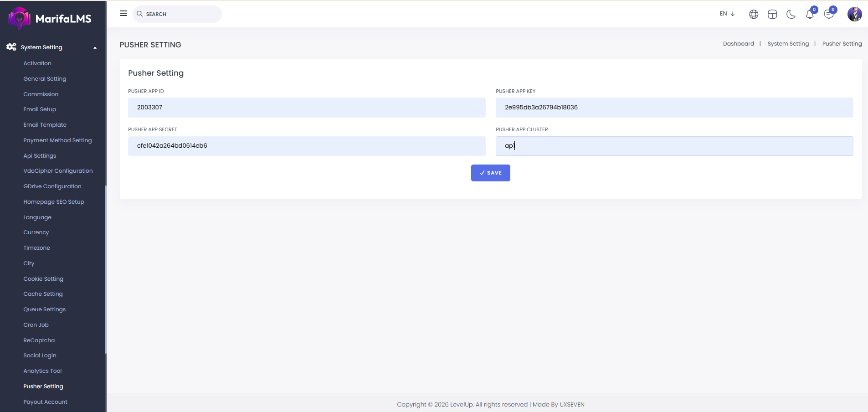This screenshot has width=868, height=412.
Task: Click the MarifaLMS logo
Action: pos(50,18)
